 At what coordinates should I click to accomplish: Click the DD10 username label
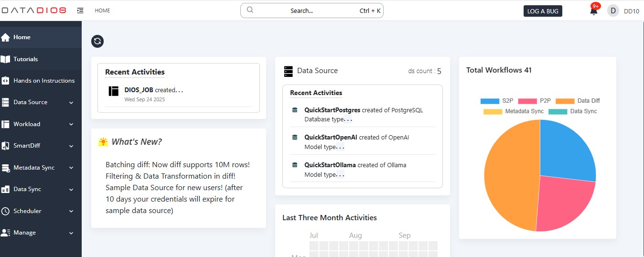(x=632, y=11)
